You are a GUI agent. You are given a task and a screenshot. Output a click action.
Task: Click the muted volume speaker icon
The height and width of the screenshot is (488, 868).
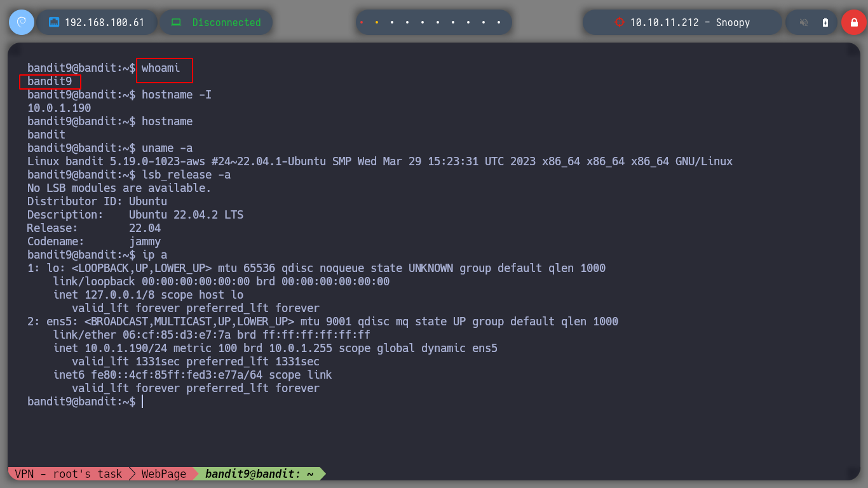(804, 22)
